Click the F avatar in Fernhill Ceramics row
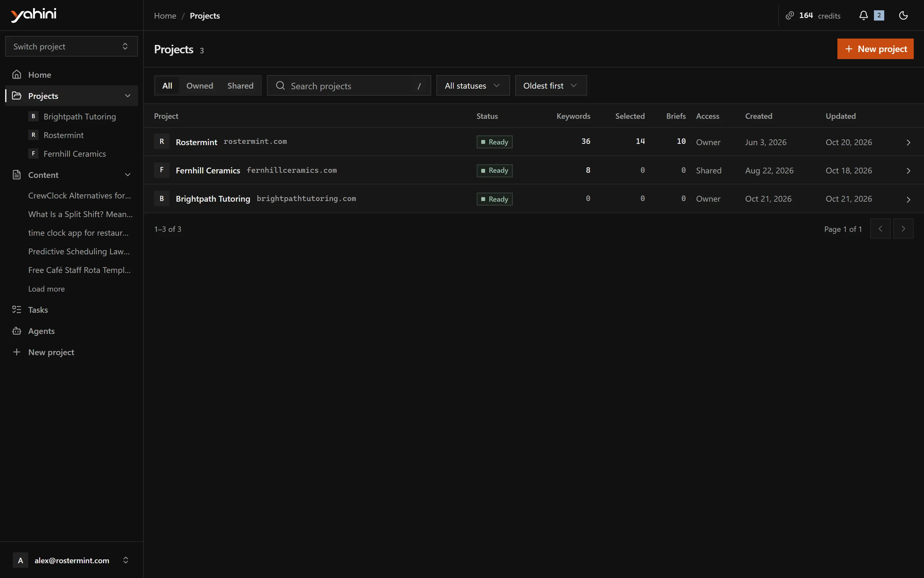This screenshot has width=924, height=578. pyautogui.click(x=161, y=170)
